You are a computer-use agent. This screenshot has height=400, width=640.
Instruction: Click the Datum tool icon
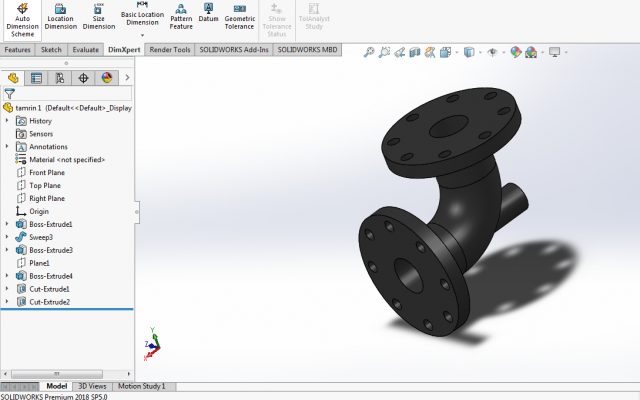coord(208,8)
